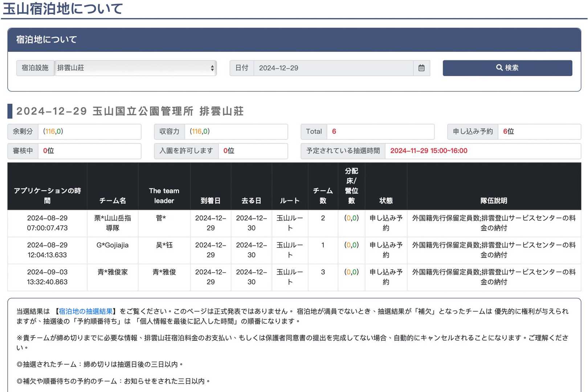588x392 pixels.
Task: Click the Total value 6
Action: click(334, 131)
